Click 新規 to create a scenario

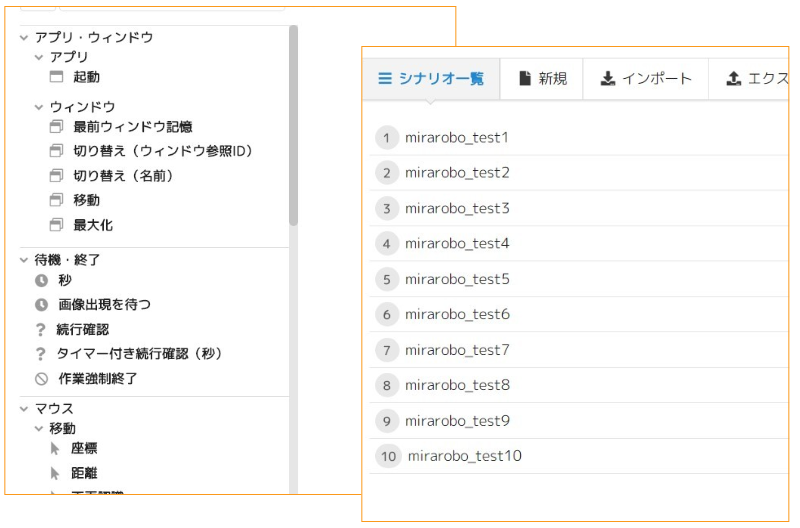coord(541,79)
